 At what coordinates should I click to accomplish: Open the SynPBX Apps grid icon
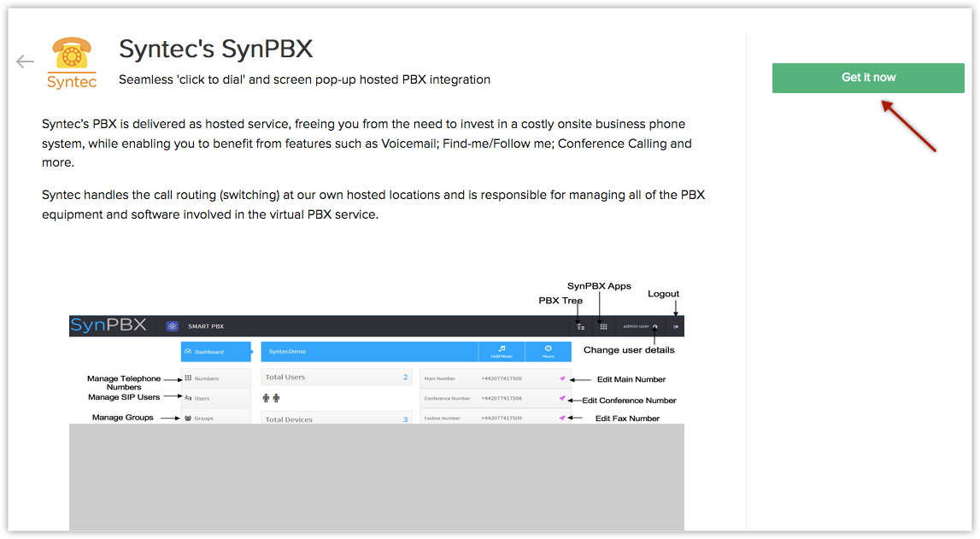(603, 326)
